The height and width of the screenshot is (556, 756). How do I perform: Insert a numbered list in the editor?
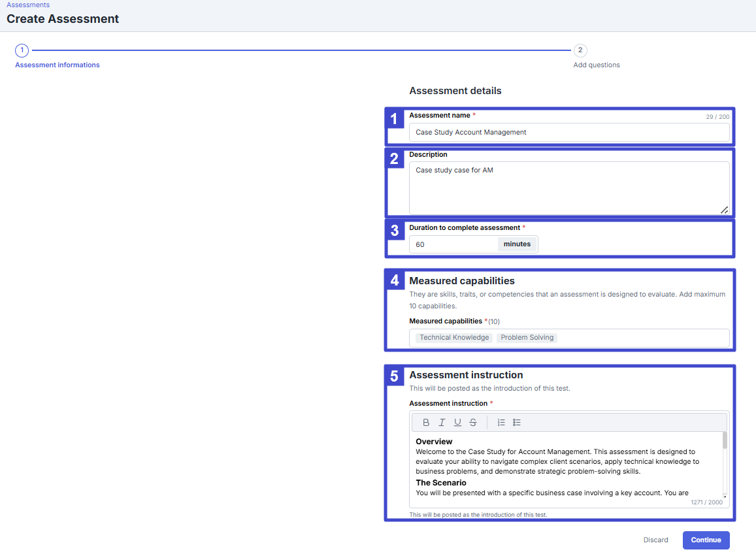[x=501, y=423]
